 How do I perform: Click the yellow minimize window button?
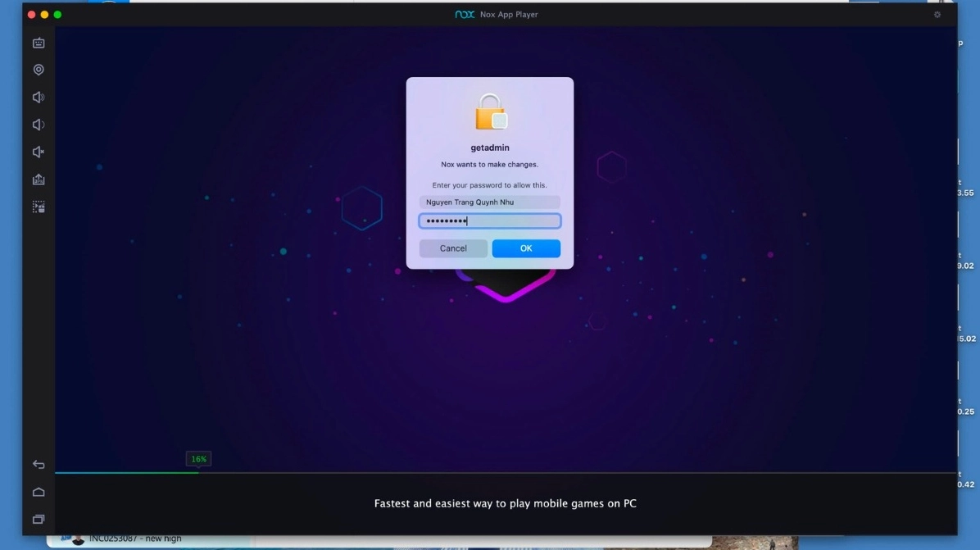click(x=44, y=15)
